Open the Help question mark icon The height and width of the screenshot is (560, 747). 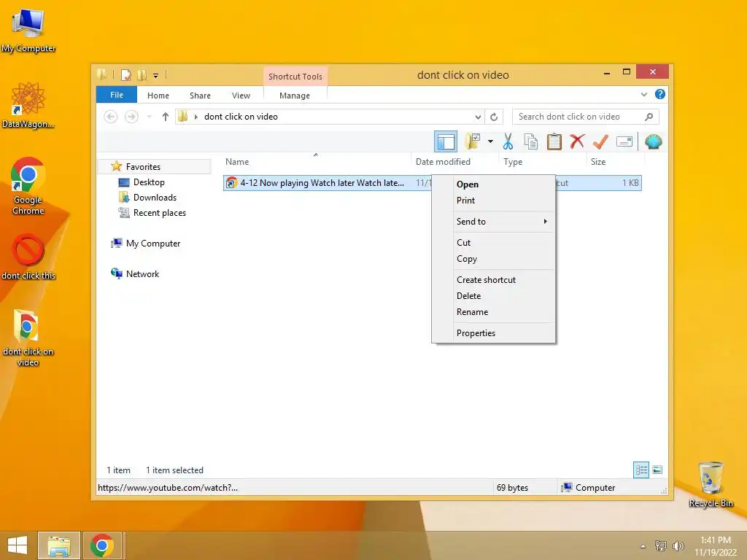point(659,94)
